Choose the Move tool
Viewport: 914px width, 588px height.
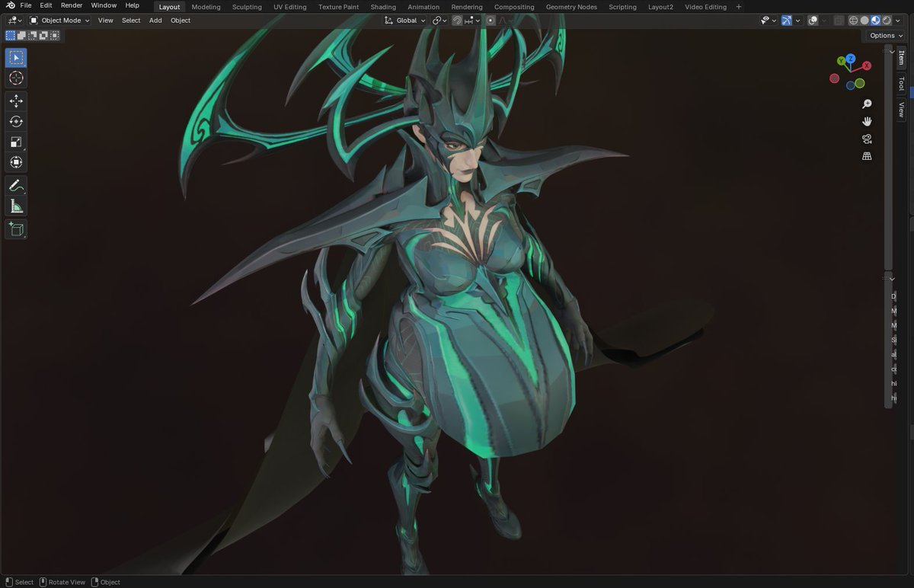[x=16, y=101]
